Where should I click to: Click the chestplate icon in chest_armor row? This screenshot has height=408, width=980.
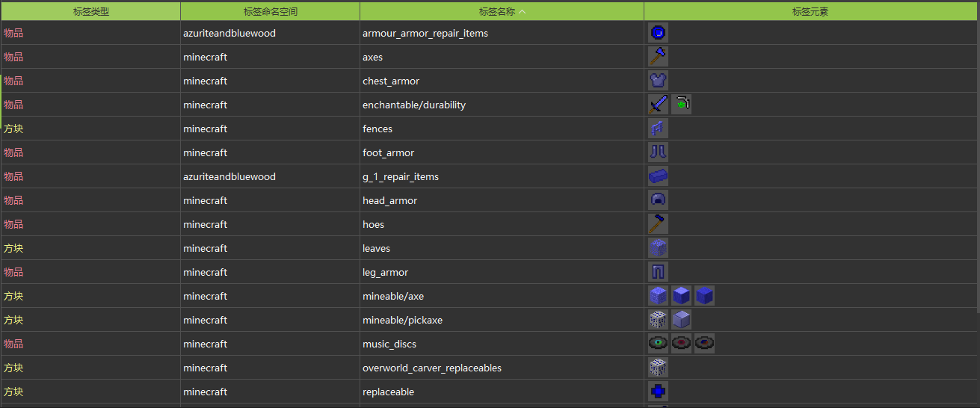coord(658,81)
